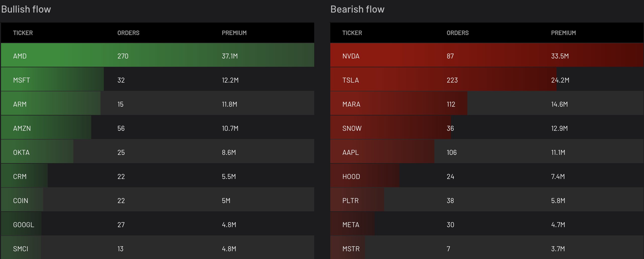The height and width of the screenshot is (259, 644).
Task: Click the MSTR ticker
Action: click(351, 249)
